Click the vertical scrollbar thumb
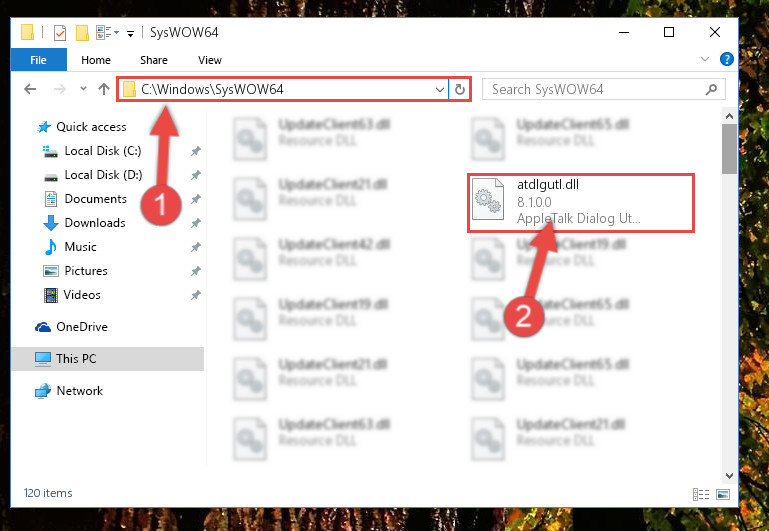Screen dimensions: 769x531 coord(729,149)
